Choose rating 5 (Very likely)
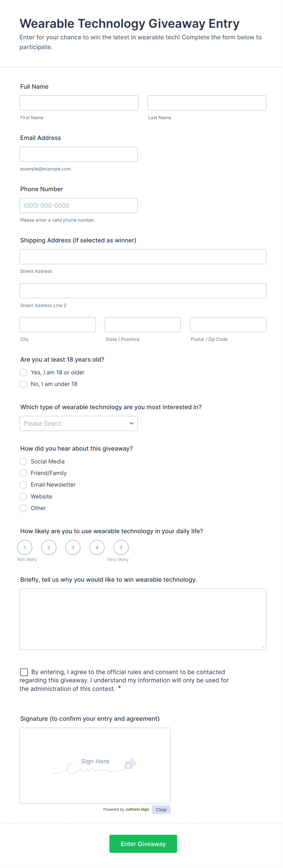 pos(121,547)
